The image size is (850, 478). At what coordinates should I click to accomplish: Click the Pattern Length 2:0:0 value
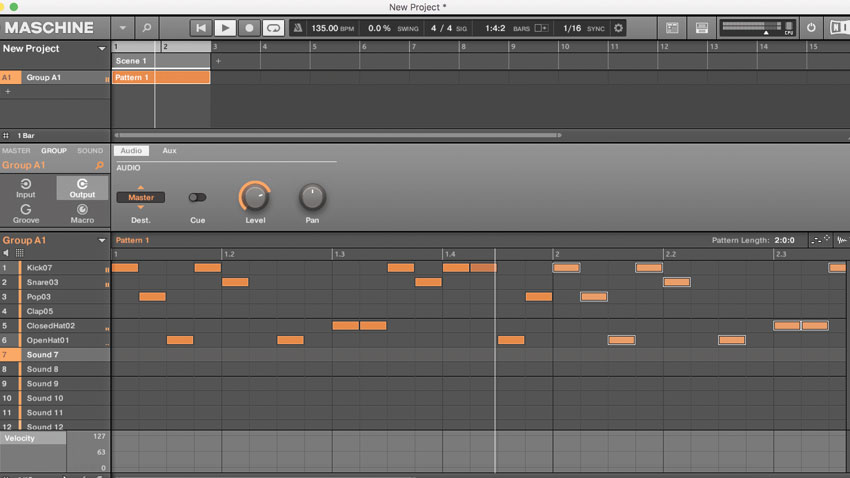784,240
